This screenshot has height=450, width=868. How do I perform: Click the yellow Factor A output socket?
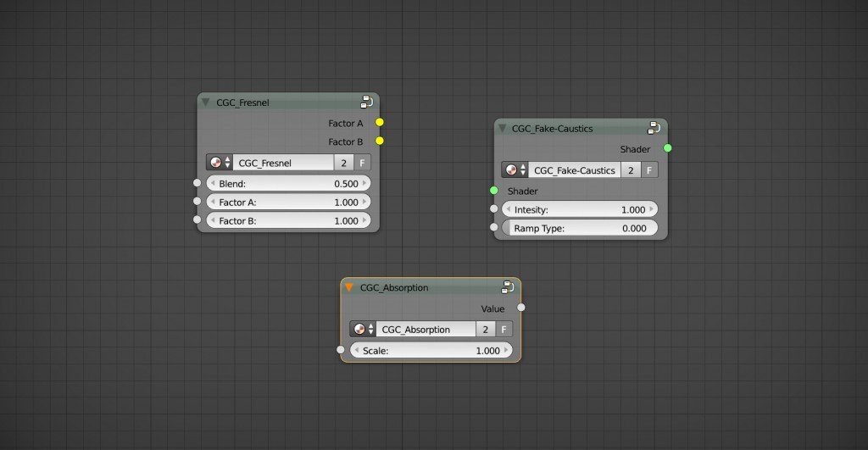(379, 122)
